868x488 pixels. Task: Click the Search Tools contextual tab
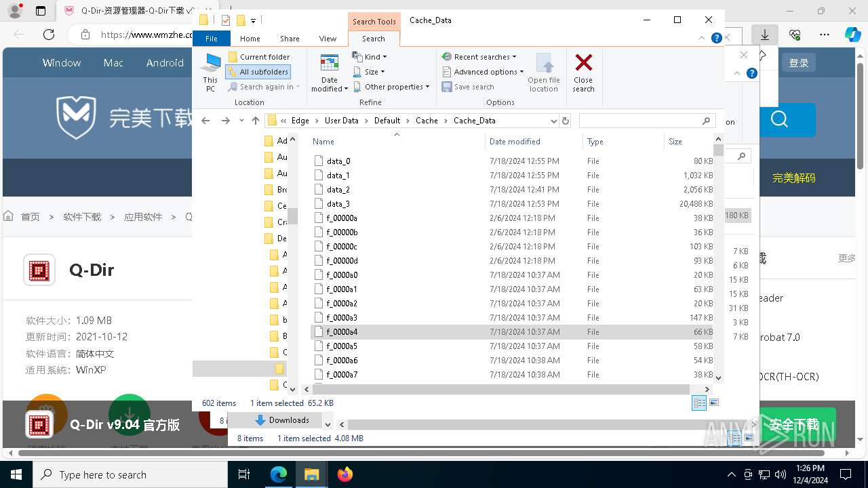pyautogui.click(x=374, y=22)
